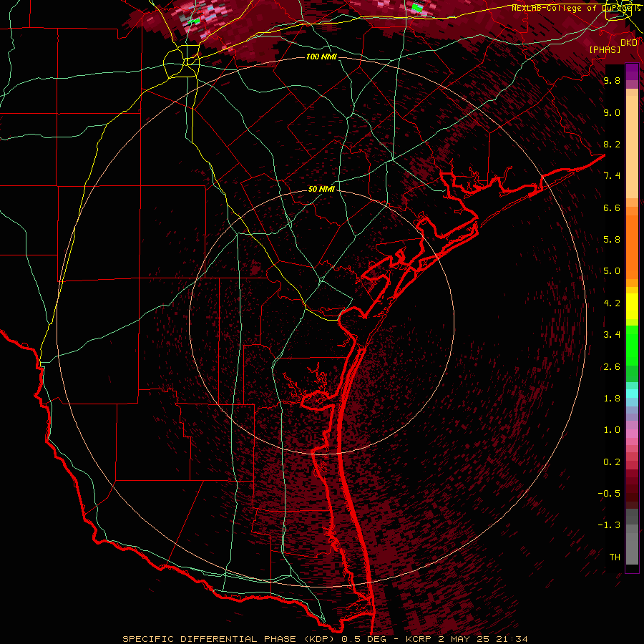This screenshot has height=644, width=644.
Task: Click the 1.8 scale value
Action: (612, 399)
